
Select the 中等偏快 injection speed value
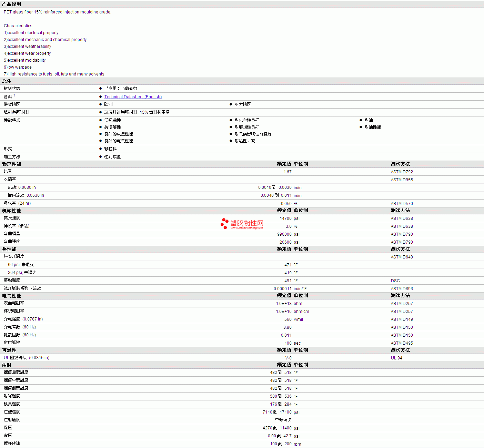tap(283, 420)
